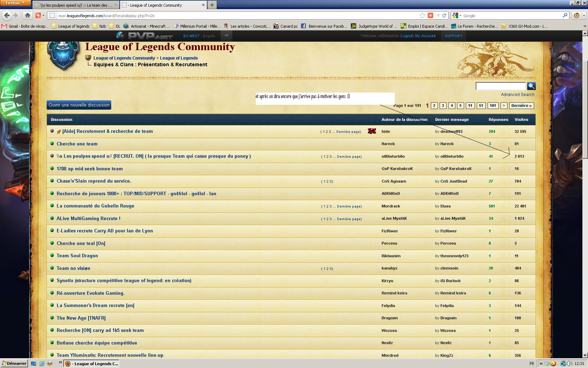Click the smiley face toolbar icon
The width and height of the screenshot is (588, 368).
[576, 15]
